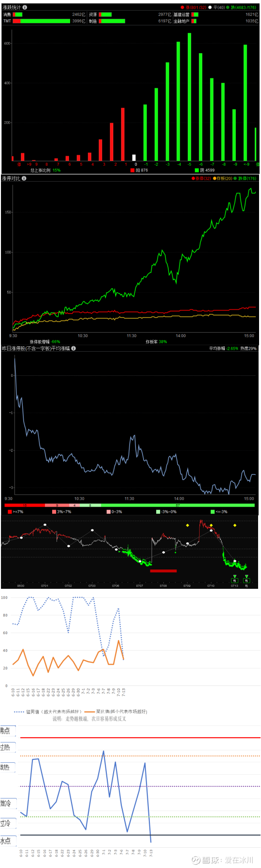Select the 消费 sector row
This screenshot has width=261, height=868.
click(x=44, y=15)
